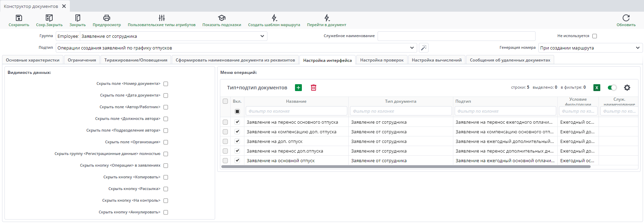Click the Save (Сохранить) toolbar icon
The height and width of the screenshot is (223, 644).
(x=19, y=18)
